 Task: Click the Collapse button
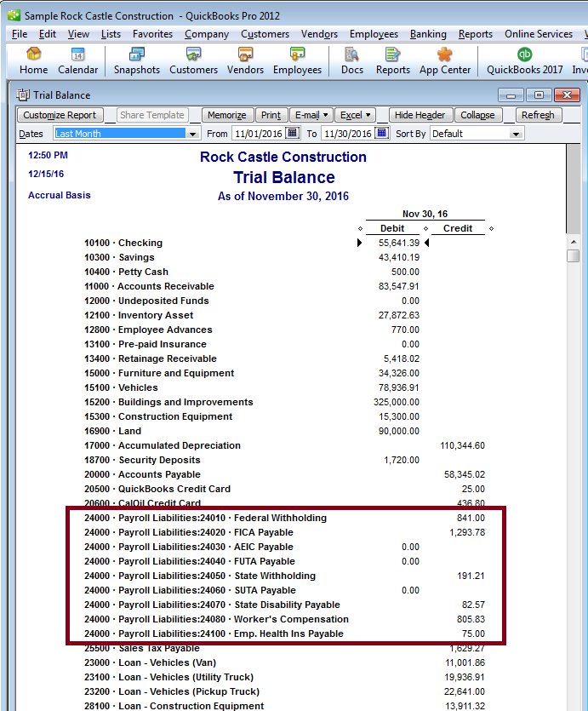[x=477, y=115]
